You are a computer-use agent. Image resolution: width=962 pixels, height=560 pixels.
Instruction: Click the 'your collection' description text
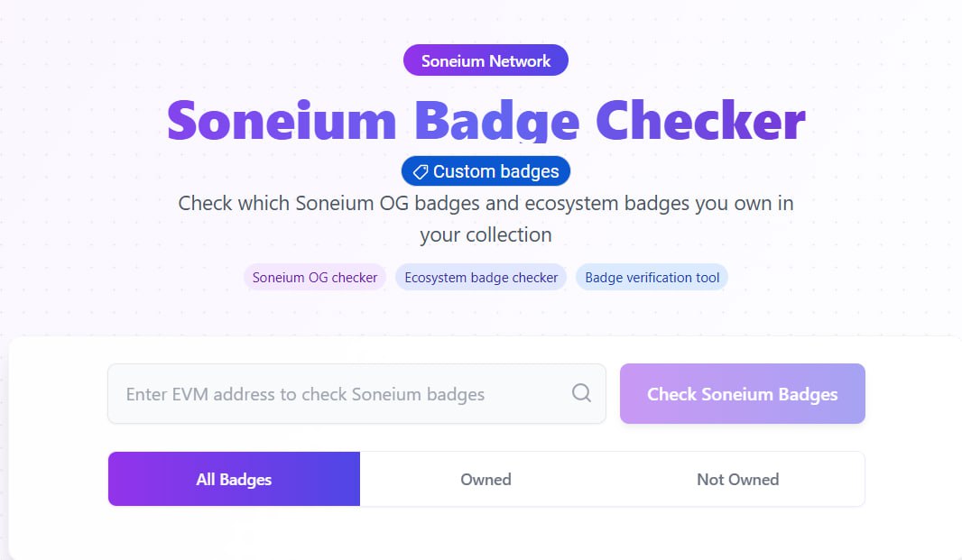point(486,235)
